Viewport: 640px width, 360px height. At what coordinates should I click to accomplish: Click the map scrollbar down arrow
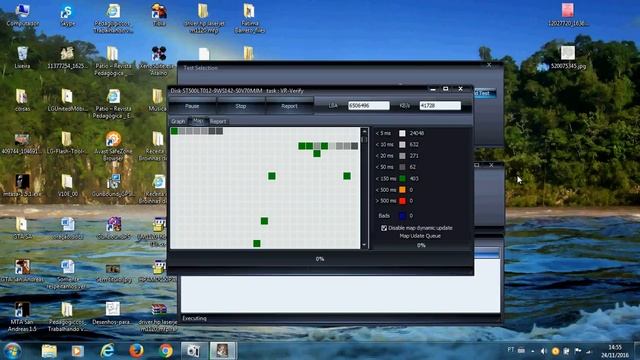(364, 245)
